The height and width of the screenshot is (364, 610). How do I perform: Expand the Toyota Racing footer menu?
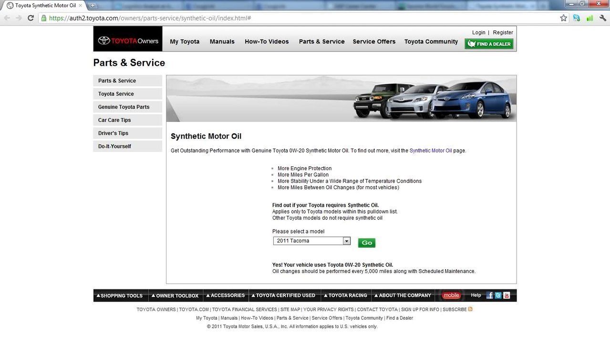click(x=346, y=295)
